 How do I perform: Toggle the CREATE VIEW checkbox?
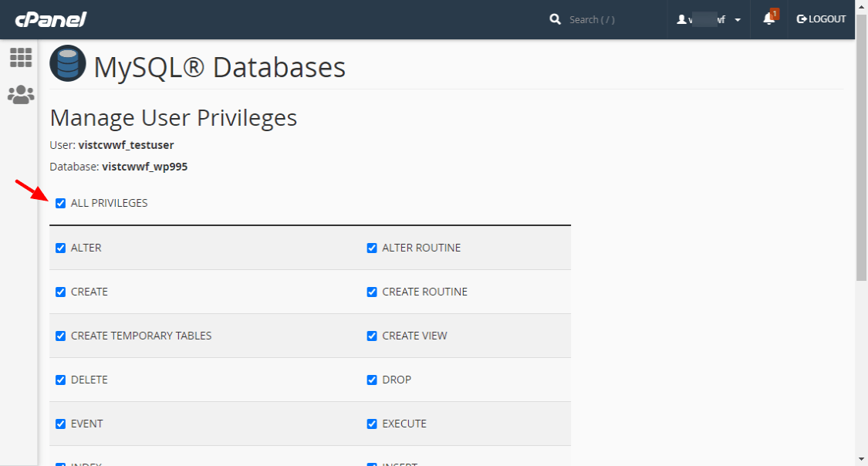372,336
